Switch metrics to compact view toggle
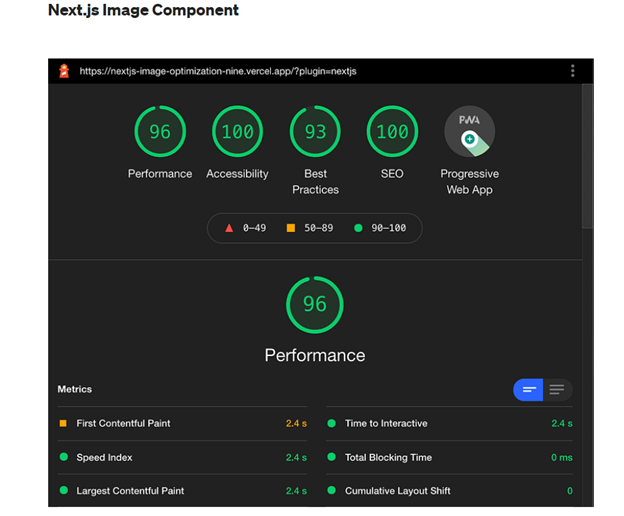The image size is (624, 516). click(x=528, y=389)
